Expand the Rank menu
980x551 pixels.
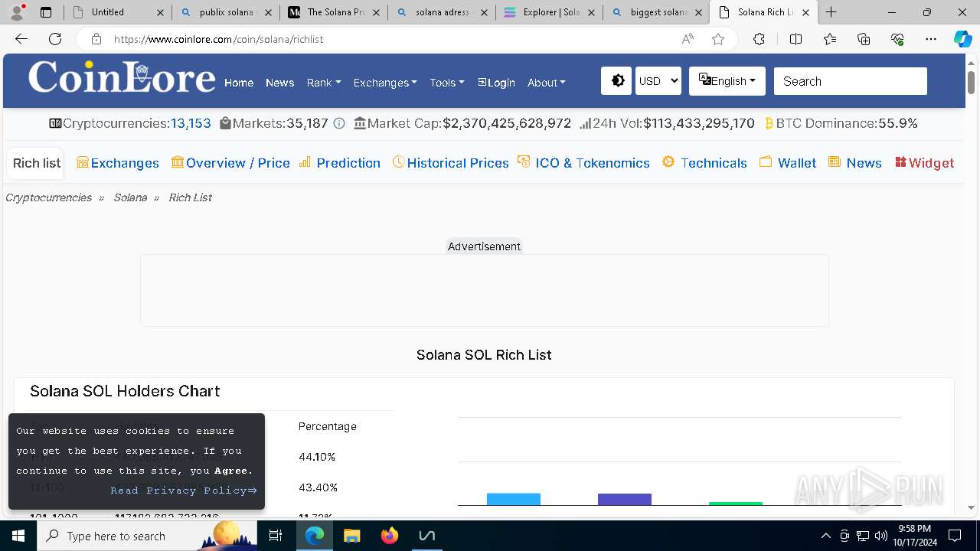coord(323,83)
